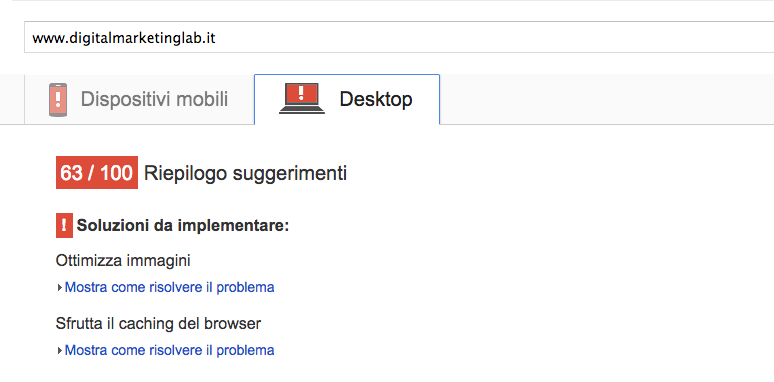Image resolution: width=774 pixels, height=382 pixels.
Task: Select the Desktop tab label
Action: (376, 99)
